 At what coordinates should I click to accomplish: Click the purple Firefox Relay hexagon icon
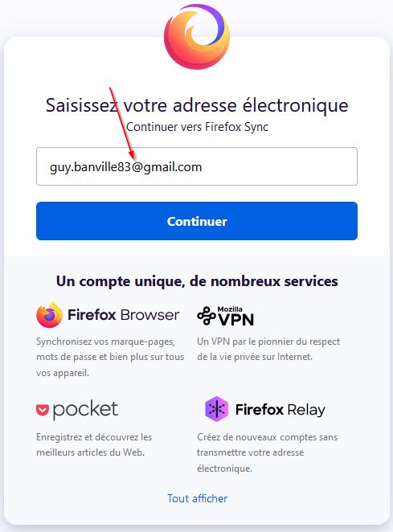(x=216, y=409)
